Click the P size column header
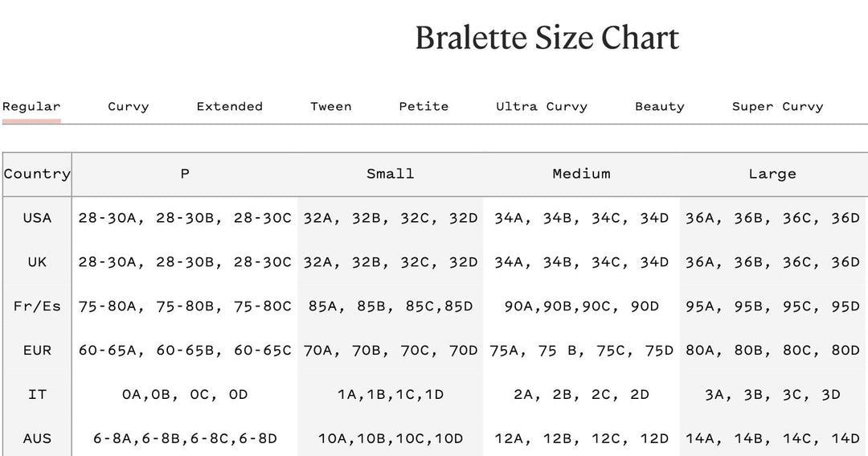 (185, 174)
